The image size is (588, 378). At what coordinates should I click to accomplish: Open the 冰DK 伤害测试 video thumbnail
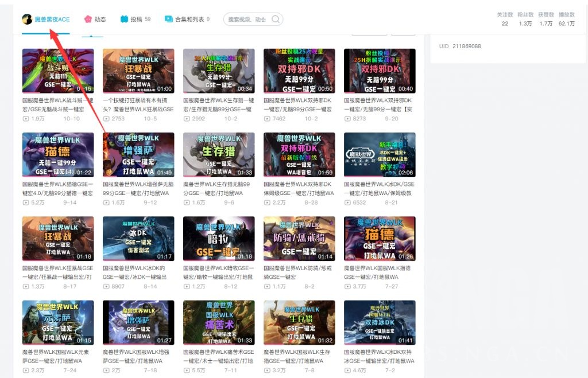[138, 239]
